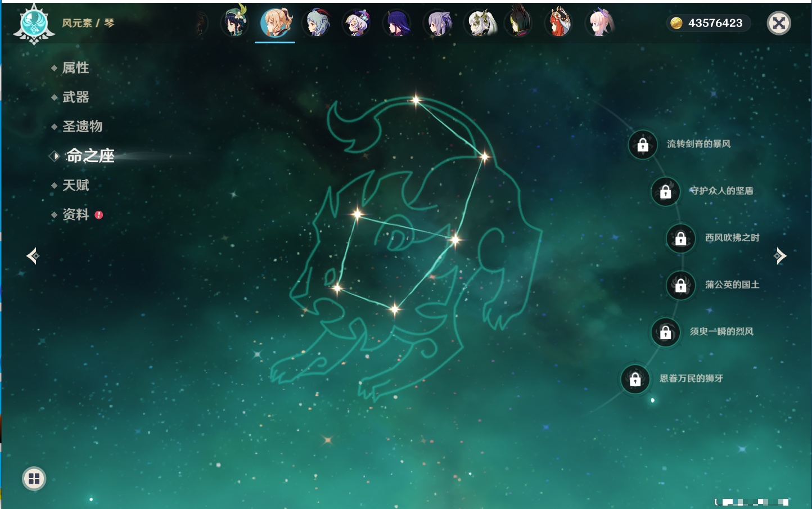
Task: Click the lock icon for 须臾一瞬的烈风
Action: 666,332
